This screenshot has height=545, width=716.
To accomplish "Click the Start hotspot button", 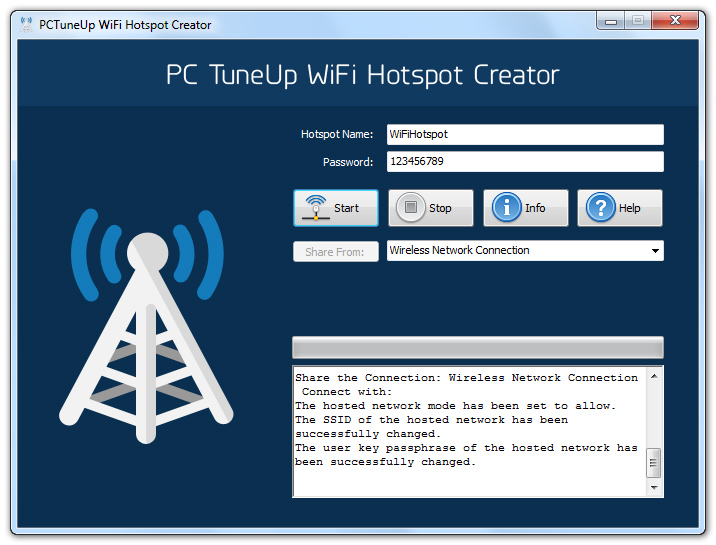I will (x=336, y=208).
